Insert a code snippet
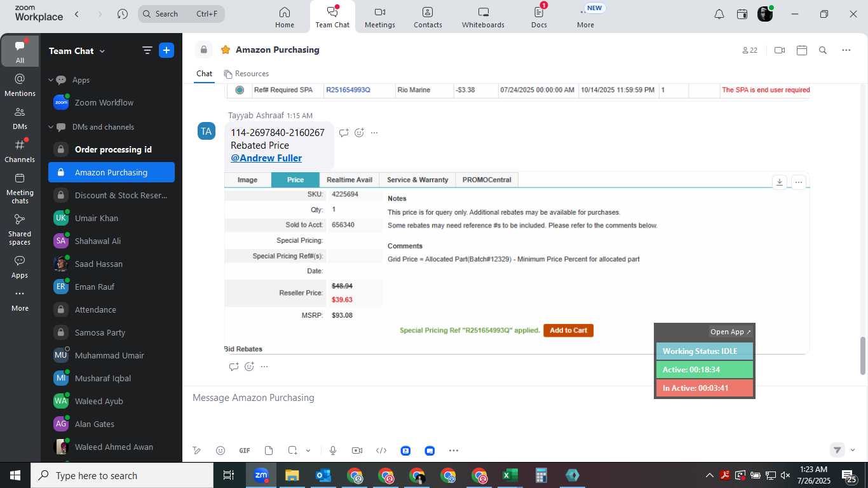This screenshot has height=488, width=868. tap(381, 451)
